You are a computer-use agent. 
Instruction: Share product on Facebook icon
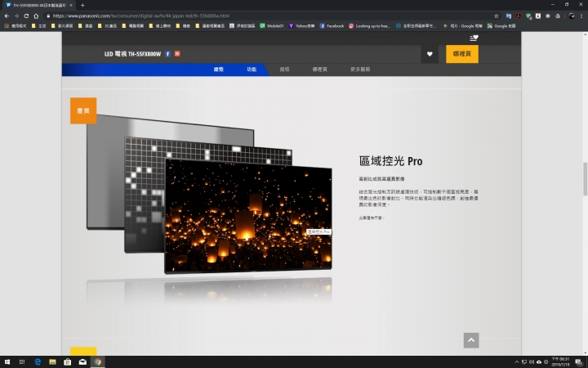point(167,54)
